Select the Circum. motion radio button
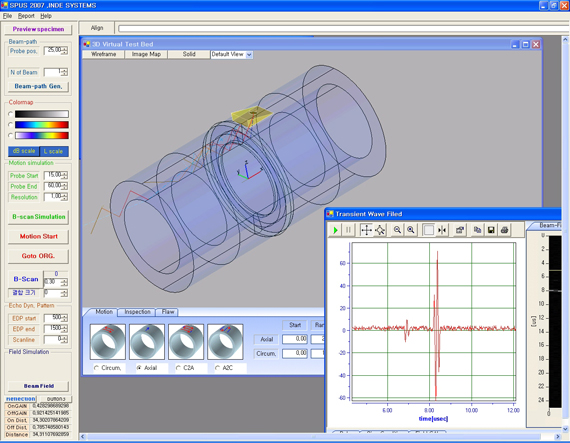The height and width of the screenshot is (443, 570). click(x=96, y=368)
